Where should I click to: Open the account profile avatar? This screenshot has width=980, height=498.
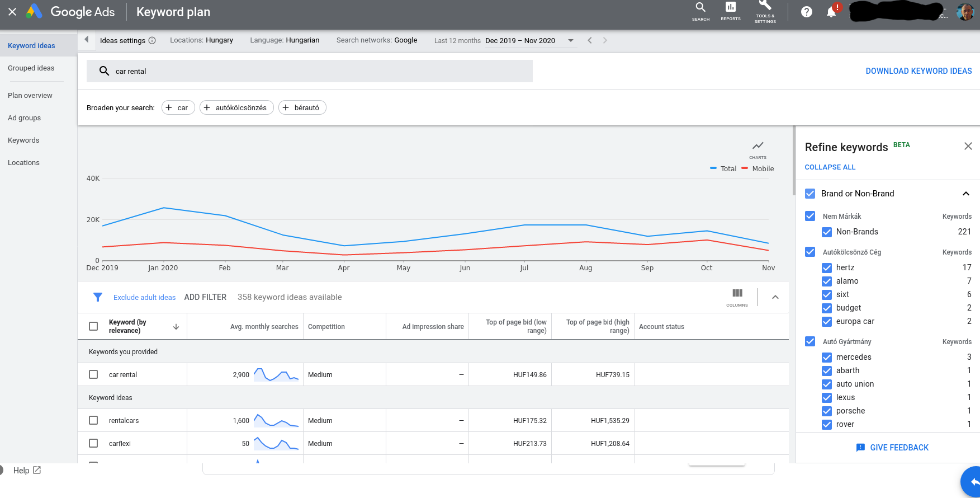click(x=965, y=12)
